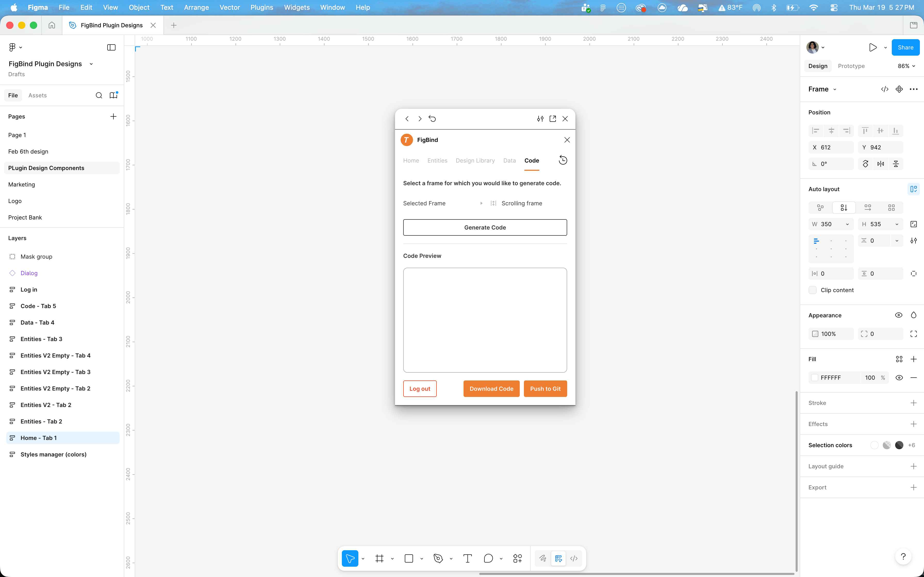Click the Push to Git button
The image size is (924, 577).
545,388
